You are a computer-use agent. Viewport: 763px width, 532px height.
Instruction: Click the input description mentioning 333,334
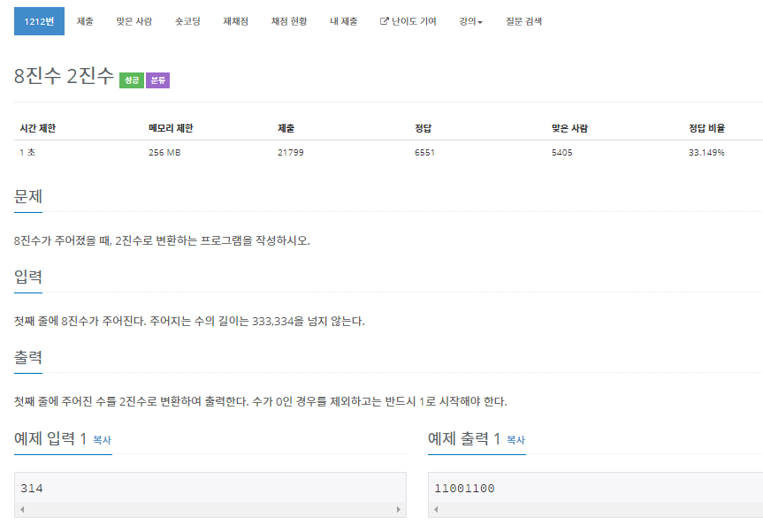(189, 322)
